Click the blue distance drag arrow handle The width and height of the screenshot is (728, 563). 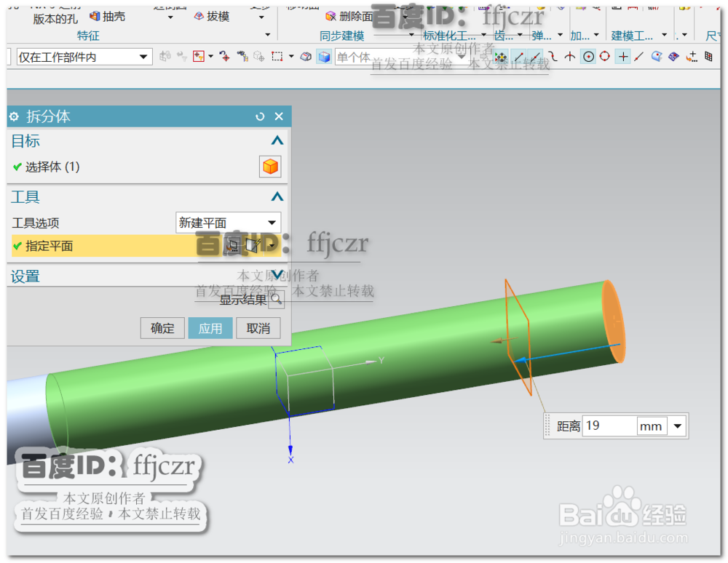click(521, 360)
